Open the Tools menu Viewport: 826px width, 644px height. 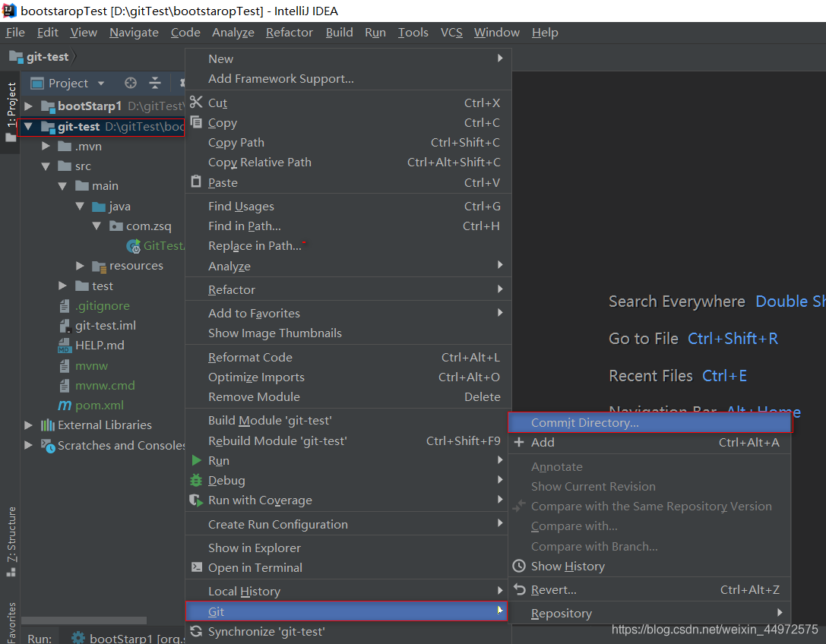click(413, 32)
